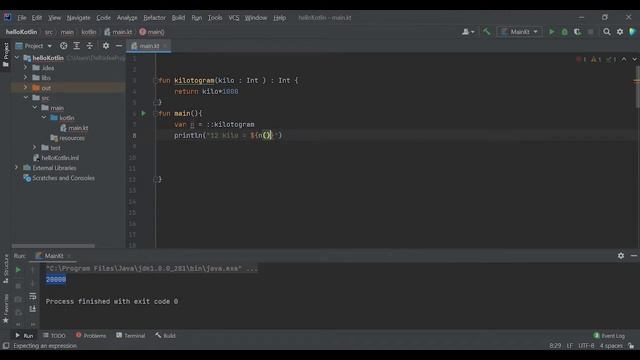Screen dimensions: 640x360
Task: Expand External Libraries node
Action: coord(17,168)
